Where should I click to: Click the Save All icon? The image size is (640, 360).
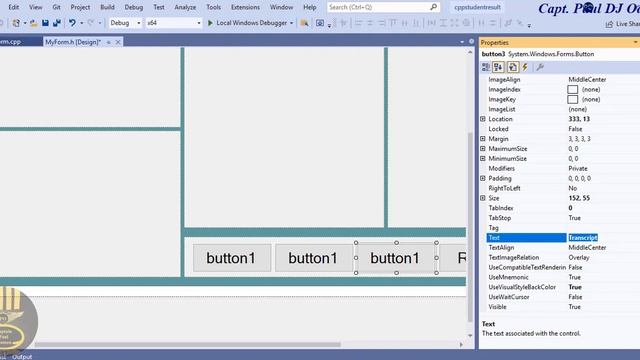[57, 23]
